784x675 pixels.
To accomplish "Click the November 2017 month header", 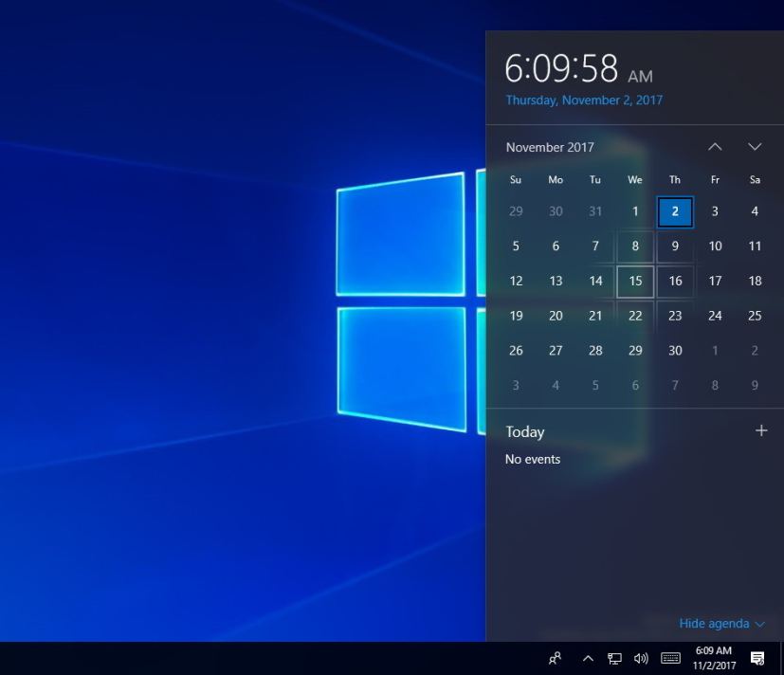I will coord(550,147).
